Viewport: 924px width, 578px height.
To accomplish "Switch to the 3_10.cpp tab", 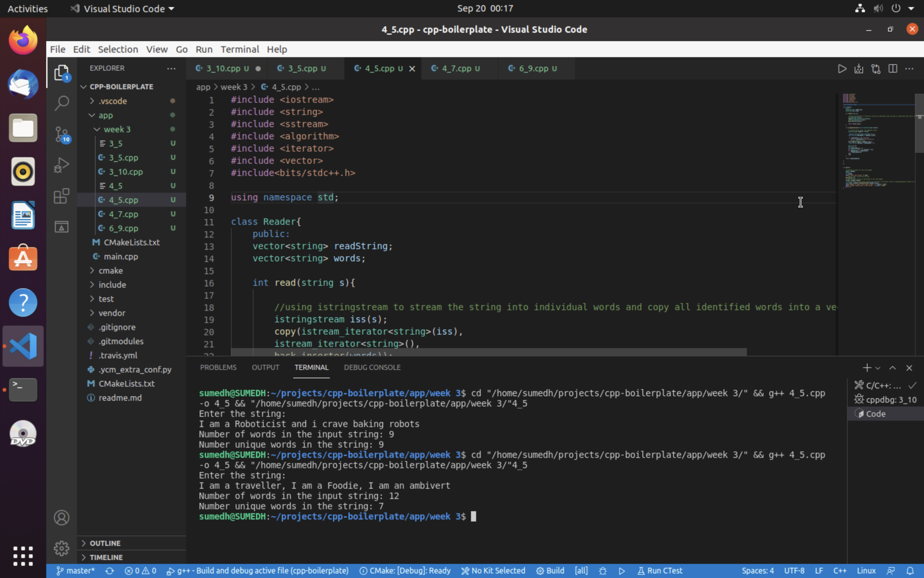I will pyautogui.click(x=223, y=69).
